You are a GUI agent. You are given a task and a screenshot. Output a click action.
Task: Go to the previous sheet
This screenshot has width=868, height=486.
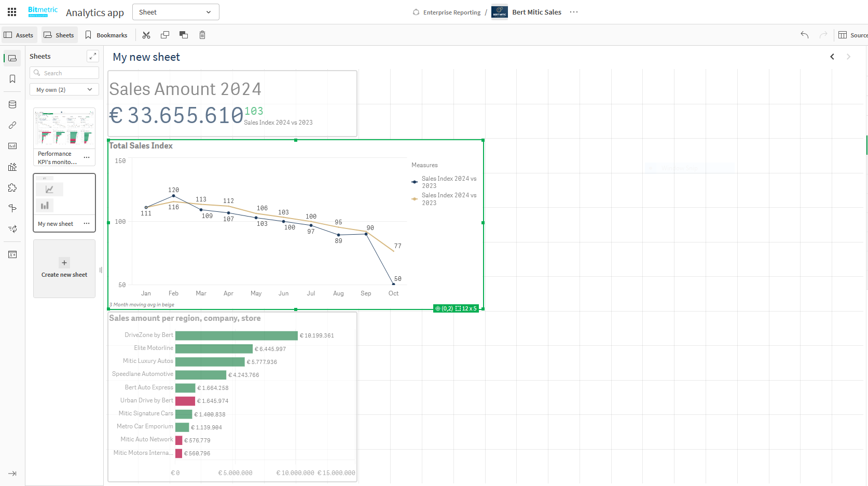[832, 57]
